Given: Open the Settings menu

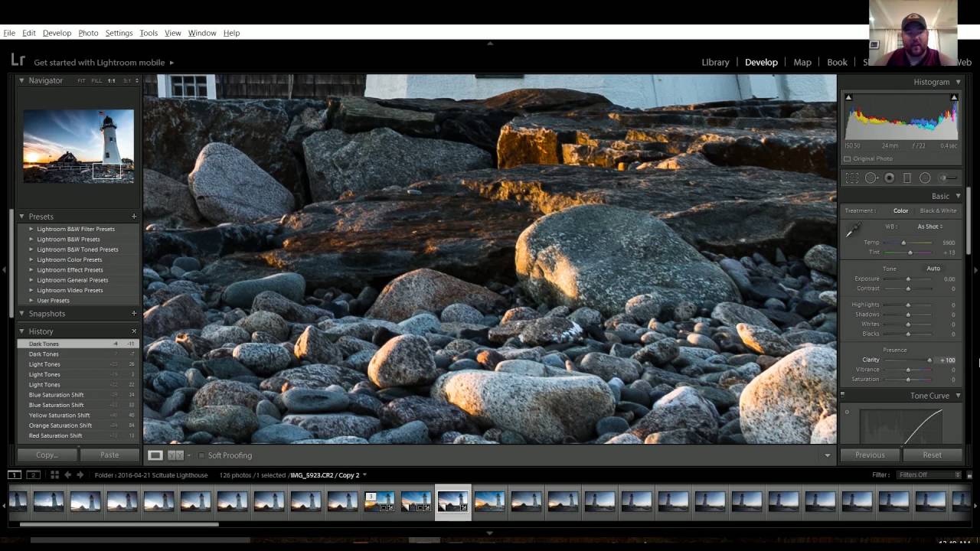Looking at the screenshot, I should [119, 33].
